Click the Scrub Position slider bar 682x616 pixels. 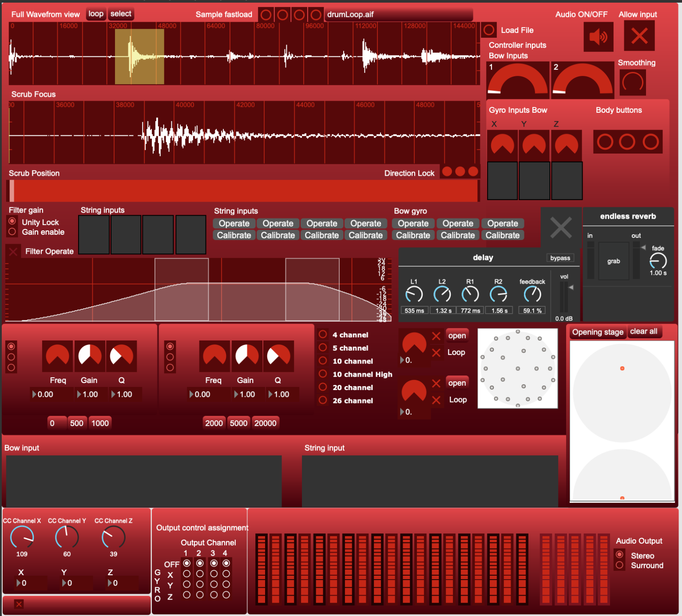pyautogui.click(x=243, y=191)
